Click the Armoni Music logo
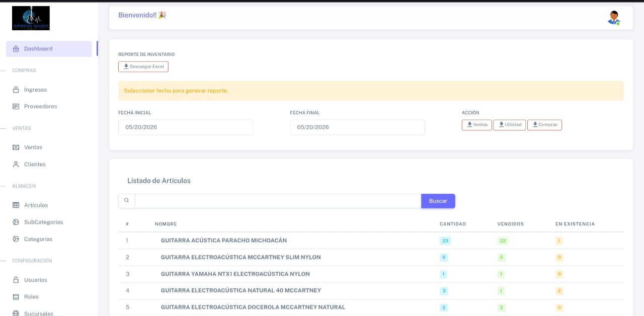644x316 pixels. tap(31, 18)
